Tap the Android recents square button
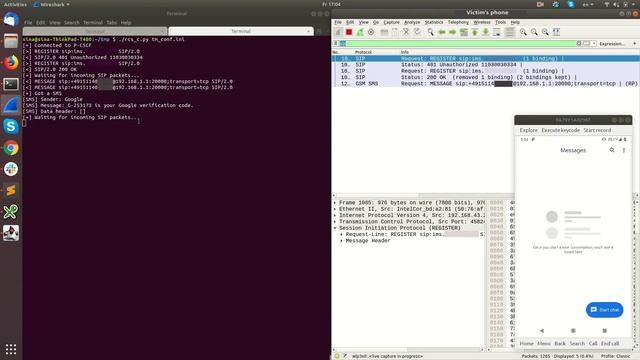 [604, 331]
